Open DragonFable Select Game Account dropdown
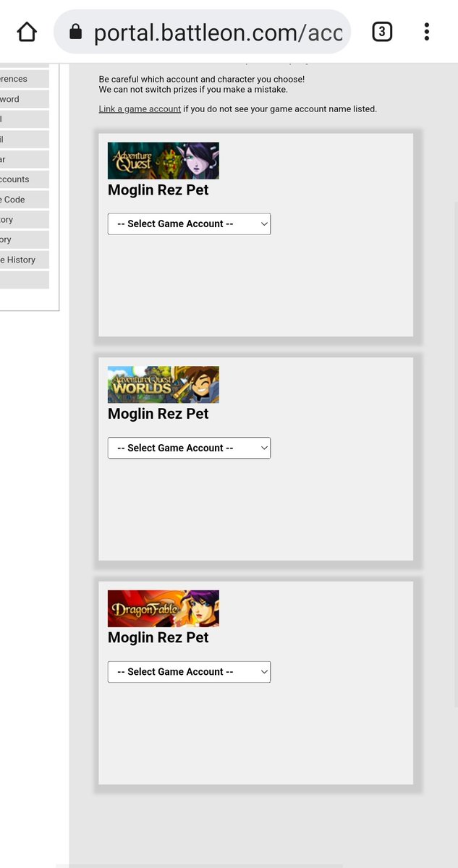The width and height of the screenshot is (458, 868). 189,672
